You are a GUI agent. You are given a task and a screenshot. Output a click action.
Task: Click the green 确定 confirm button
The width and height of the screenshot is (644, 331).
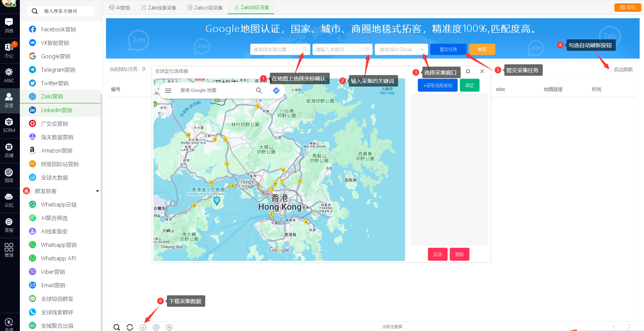(x=470, y=86)
